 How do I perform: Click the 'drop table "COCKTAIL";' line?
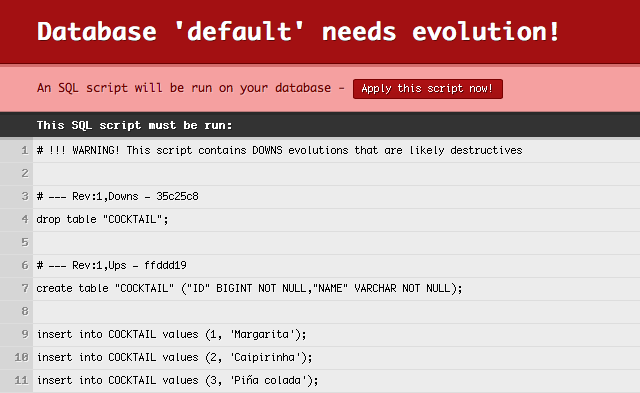(102, 220)
